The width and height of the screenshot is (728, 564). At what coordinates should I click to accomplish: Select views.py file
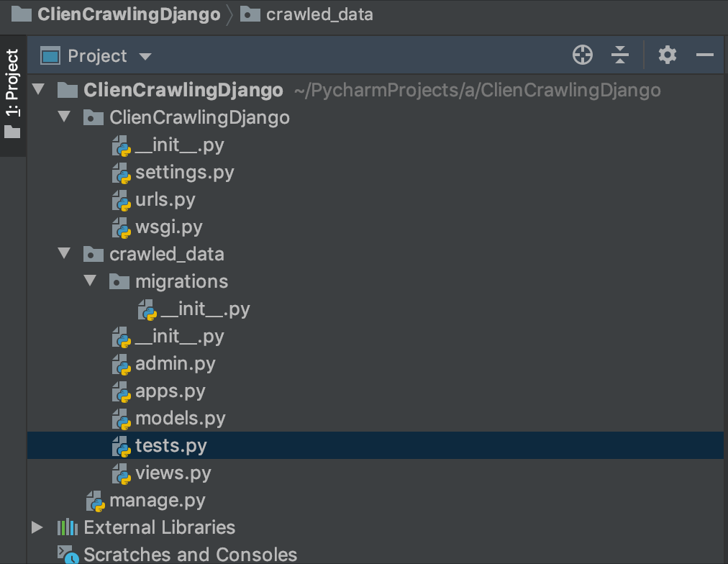tap(173, 473)
